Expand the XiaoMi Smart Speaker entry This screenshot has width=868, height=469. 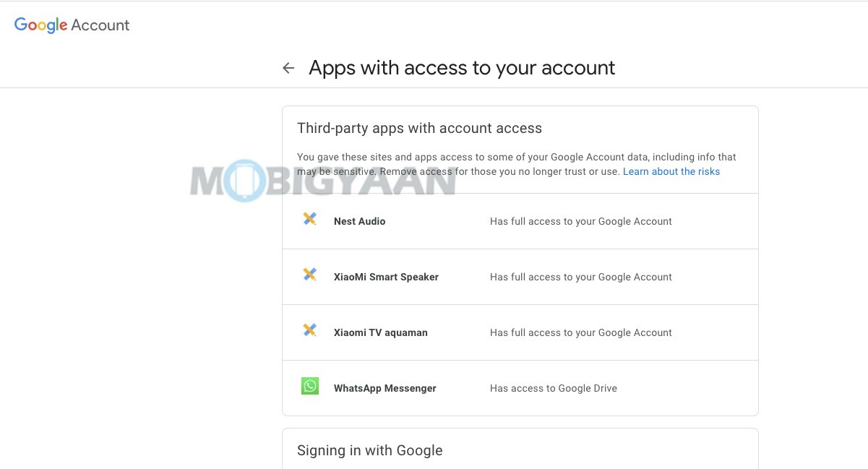click(x=520, y=277)
